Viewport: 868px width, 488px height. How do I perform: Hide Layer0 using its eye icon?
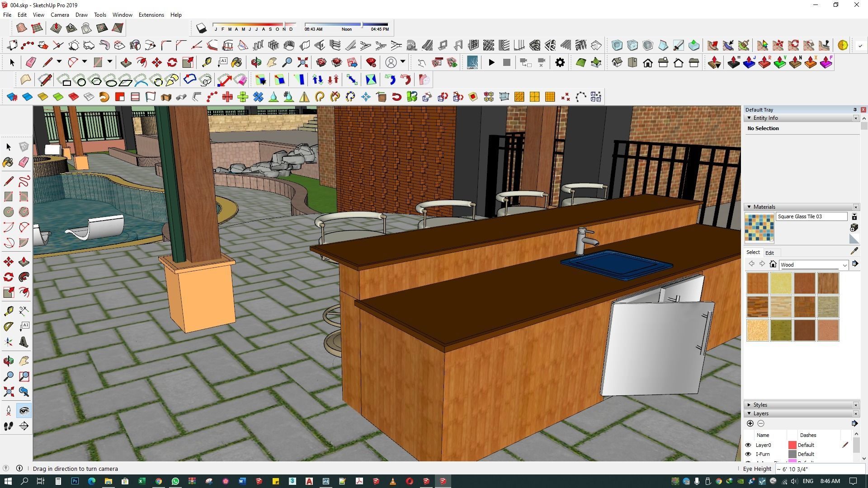tap(748, 445)
